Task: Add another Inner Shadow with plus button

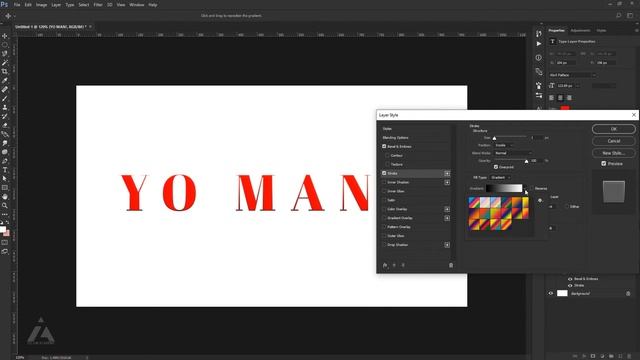Action: pos(447,182)
